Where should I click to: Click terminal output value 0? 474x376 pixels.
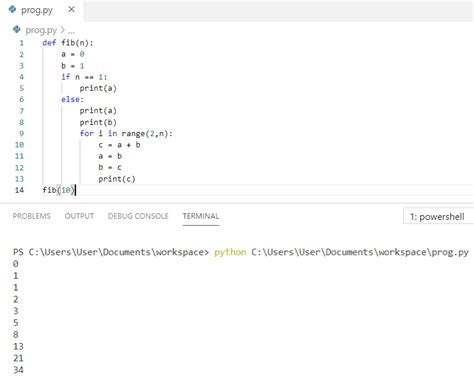[16, 264]
